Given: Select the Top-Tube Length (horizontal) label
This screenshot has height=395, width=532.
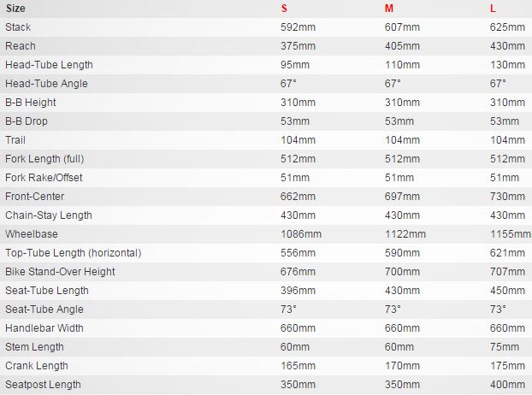Looking at the screenshot, I should pyautogui.click(x=73, y=253).
